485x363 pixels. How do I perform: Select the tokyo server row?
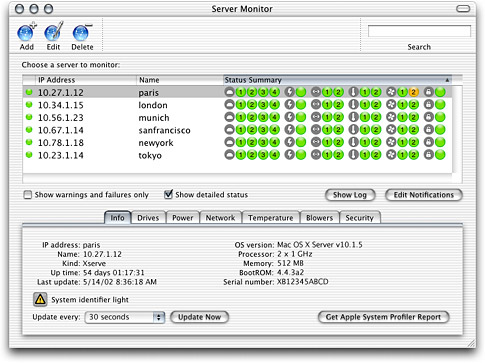pyautogui.click(x=237, y=155)
